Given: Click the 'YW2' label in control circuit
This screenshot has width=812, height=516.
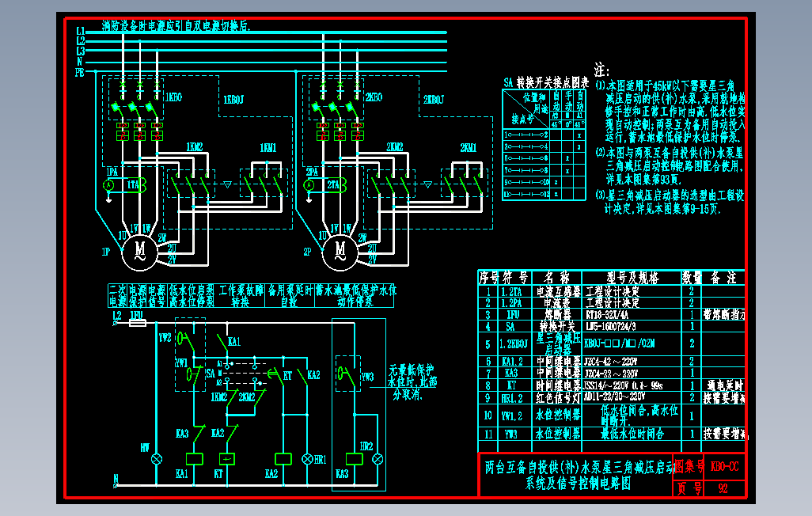Looking at the screenshot, I should pos(165,337).
